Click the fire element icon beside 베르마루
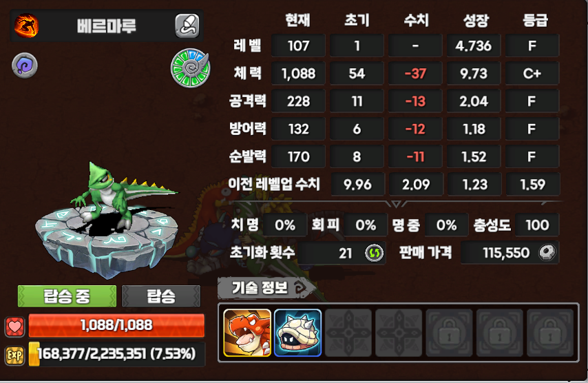Screen dimensions: 588x383 (x=26, y=25)
